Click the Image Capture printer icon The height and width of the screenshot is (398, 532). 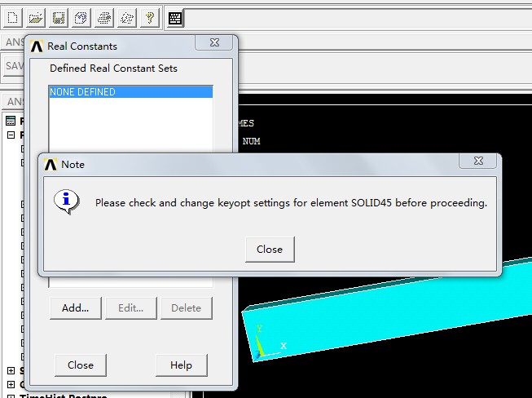click(103, 18)
